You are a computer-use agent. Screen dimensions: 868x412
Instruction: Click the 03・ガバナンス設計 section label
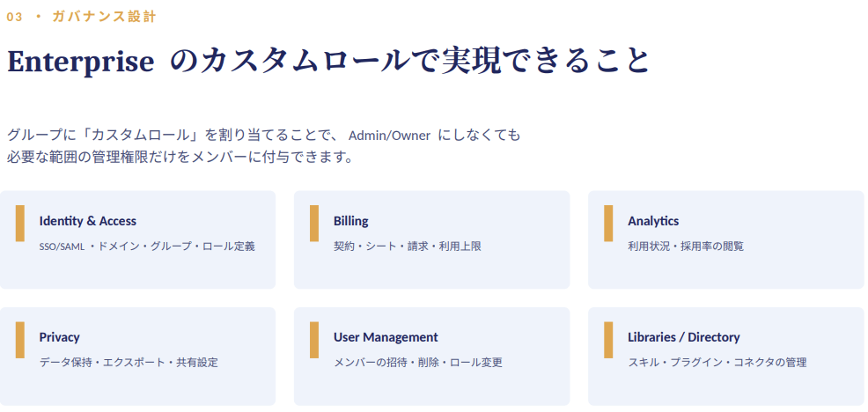81,17
